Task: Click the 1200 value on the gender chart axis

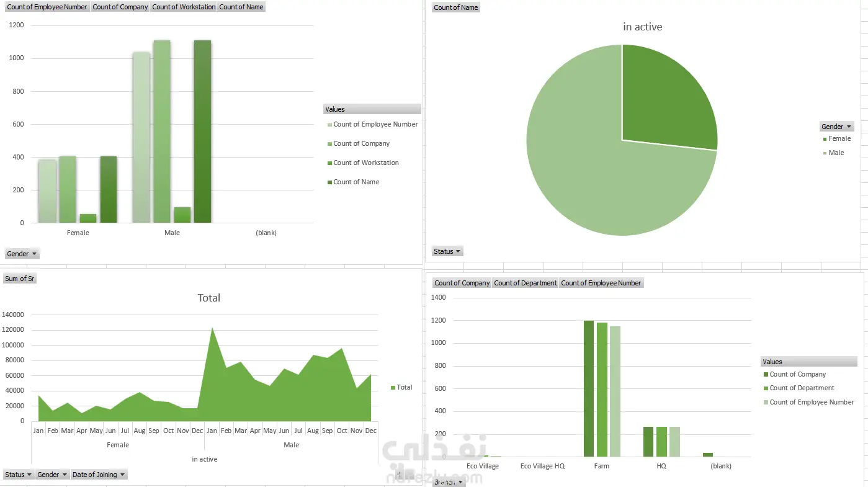Action: (x=17, y=25)
